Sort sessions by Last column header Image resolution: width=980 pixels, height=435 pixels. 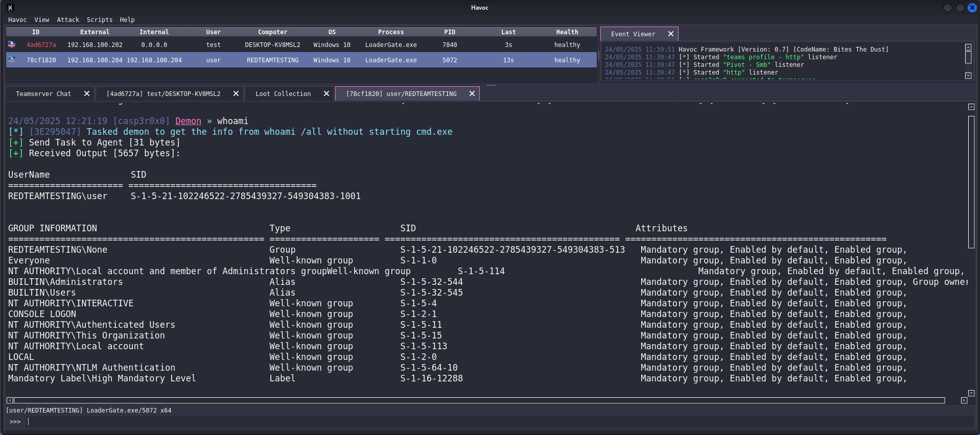(x=508, y=32)
